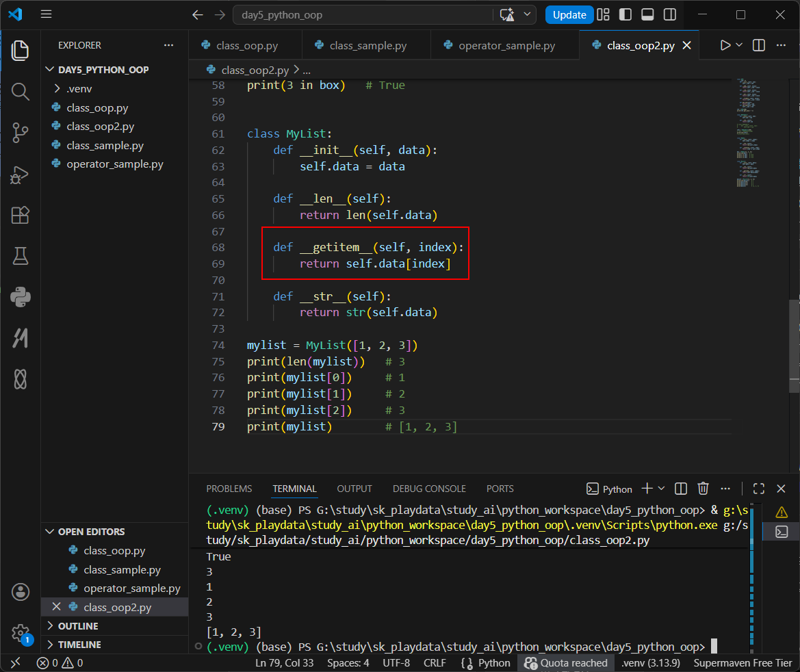Run the Python file with play button
Viewport: 800px width, 672px height.
tap(725, 45)
